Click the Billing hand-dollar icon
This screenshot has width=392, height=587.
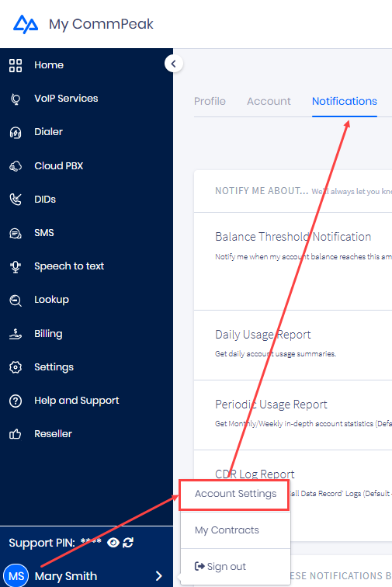[16, 334]
